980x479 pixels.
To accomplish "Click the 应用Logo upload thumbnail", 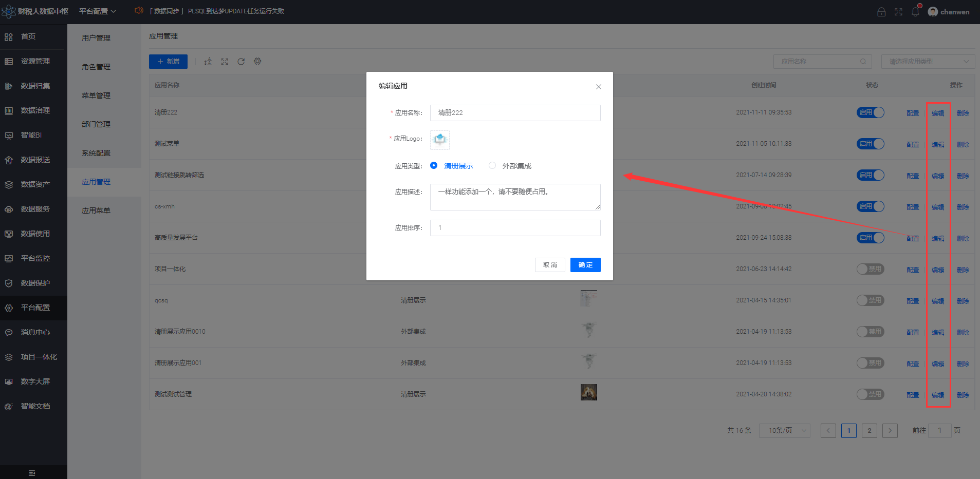I will (440, 140).
